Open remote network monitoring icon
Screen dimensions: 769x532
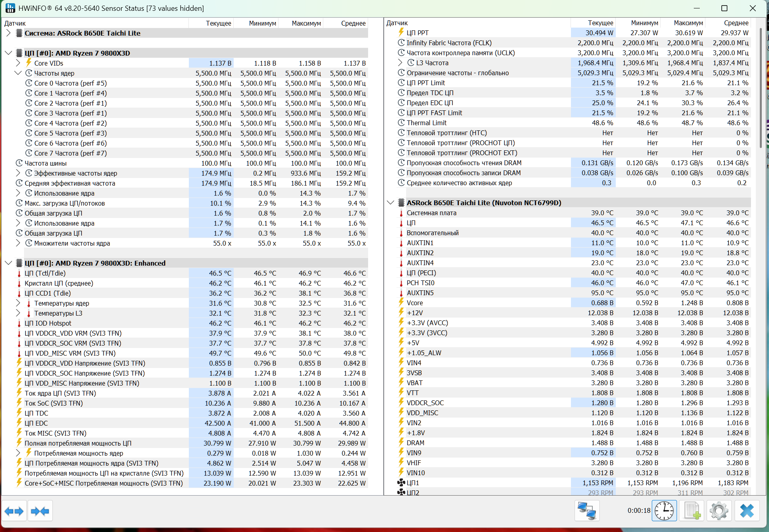587,511
